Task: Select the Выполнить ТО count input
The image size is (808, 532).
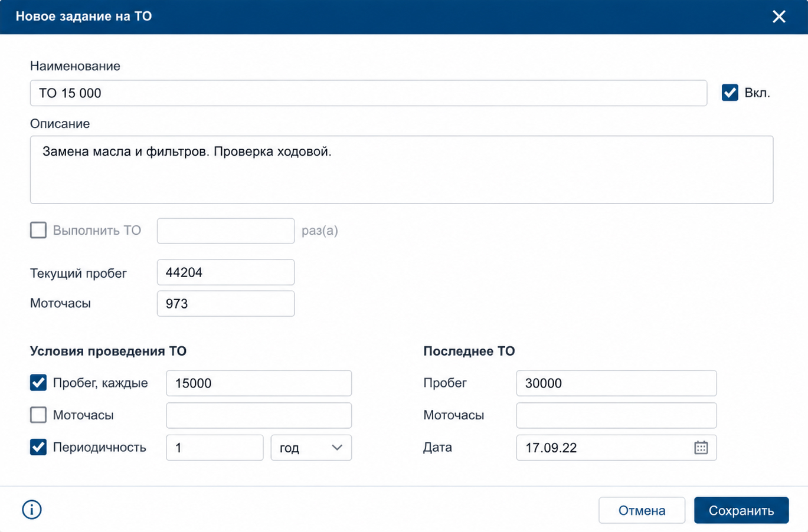Action: 225,231
